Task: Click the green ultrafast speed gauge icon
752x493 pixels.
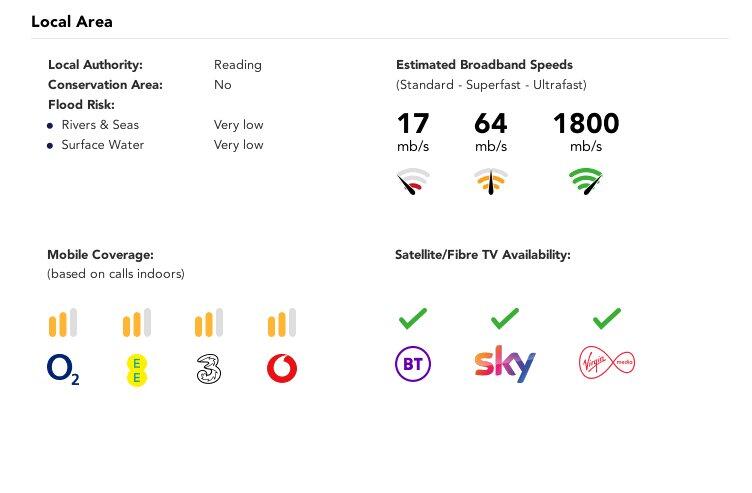Action: [586, 181]
